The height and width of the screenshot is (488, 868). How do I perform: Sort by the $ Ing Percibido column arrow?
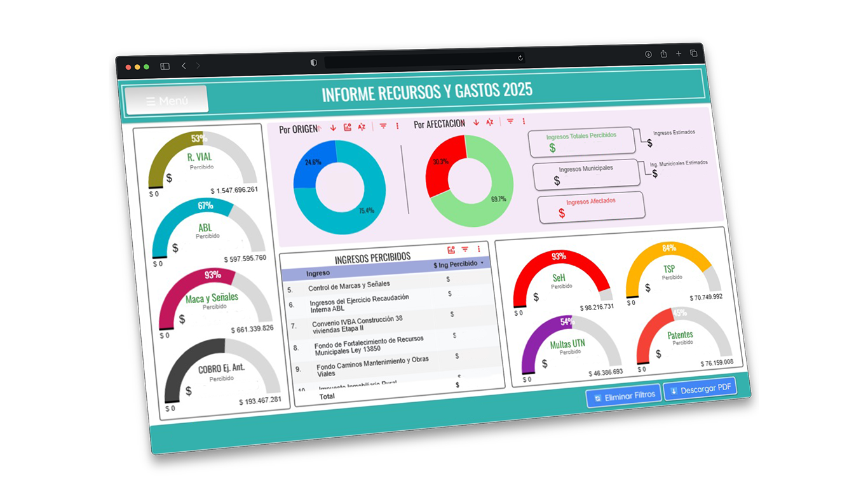482,263
